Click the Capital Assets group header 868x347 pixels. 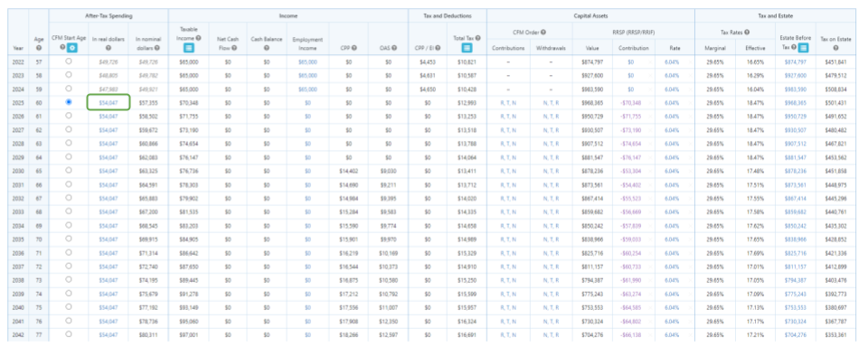[590, 16]
